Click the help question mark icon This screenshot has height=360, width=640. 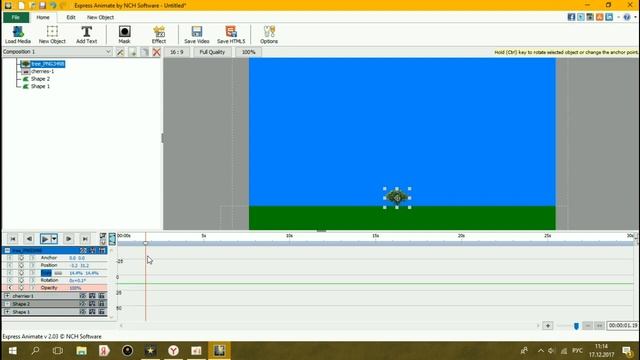click(x=627, y=17)
